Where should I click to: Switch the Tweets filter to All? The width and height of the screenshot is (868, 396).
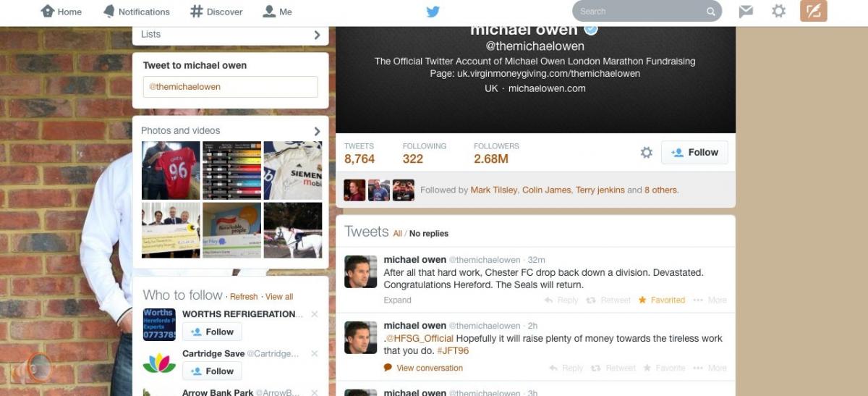coord(397,233)
